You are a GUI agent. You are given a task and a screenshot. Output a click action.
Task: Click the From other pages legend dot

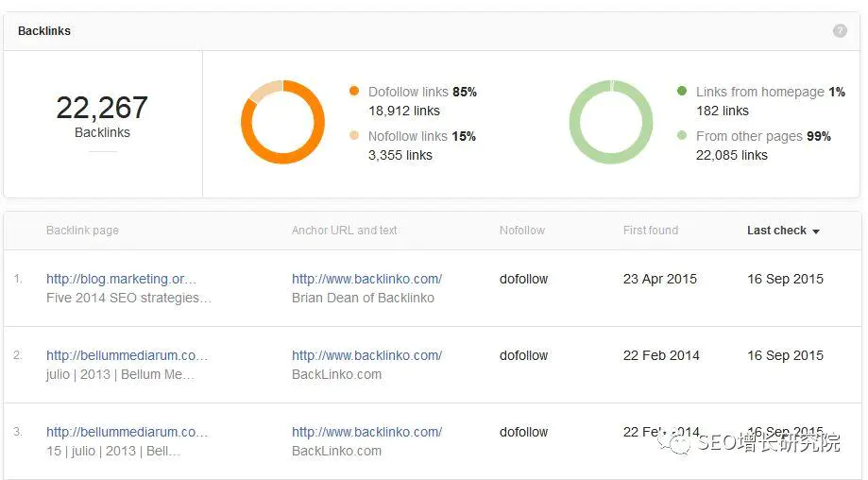point(682,136)
